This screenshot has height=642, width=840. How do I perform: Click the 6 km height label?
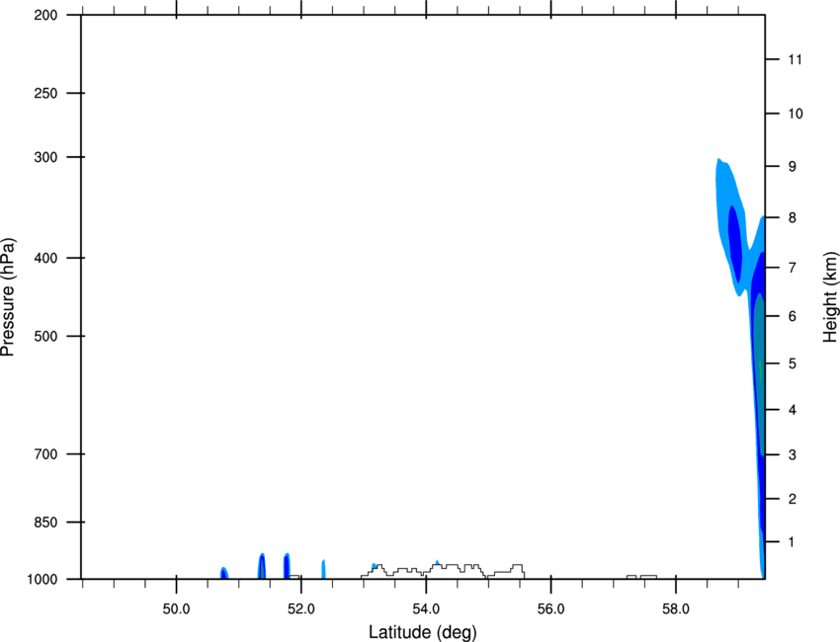coord(793,316)
